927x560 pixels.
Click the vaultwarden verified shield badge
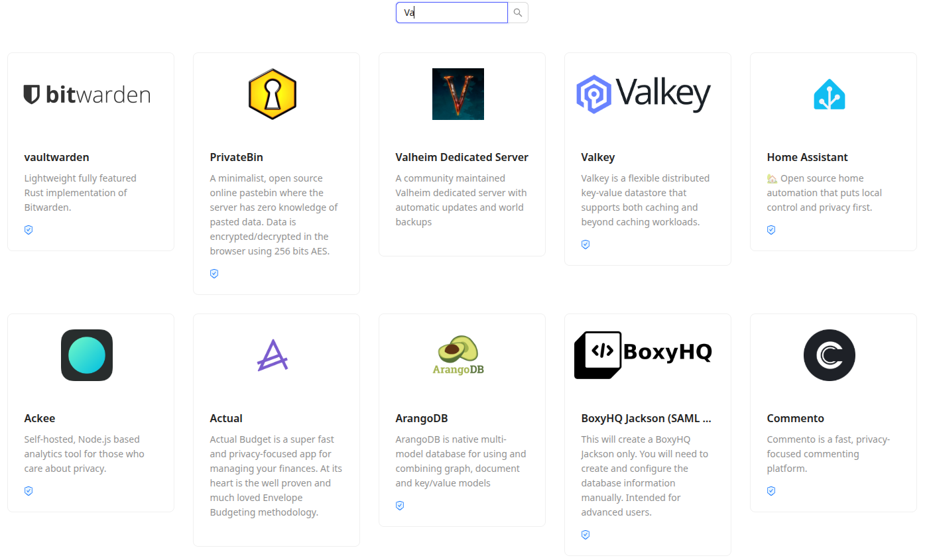[x=29, y=230]
